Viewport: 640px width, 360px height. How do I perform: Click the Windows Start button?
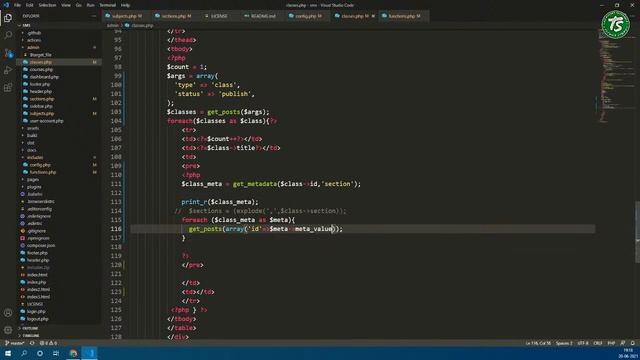[x=8, y=353]
